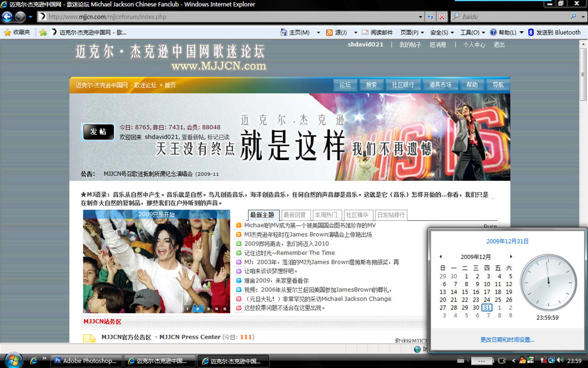Open the shdavid021 username link

pyautogui.click(x=365, y=44)
